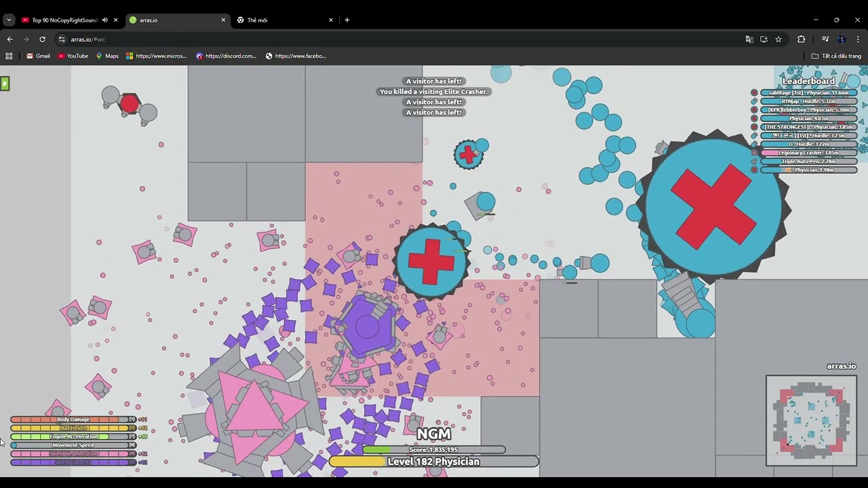Screen dimensions: 868x488
Task: Upgrade the Shield Capacity stat bar
Action: (x=73, y=462)
